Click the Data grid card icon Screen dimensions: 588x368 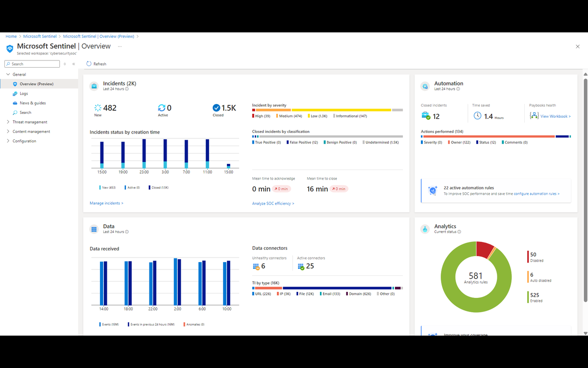click(94, 229)
